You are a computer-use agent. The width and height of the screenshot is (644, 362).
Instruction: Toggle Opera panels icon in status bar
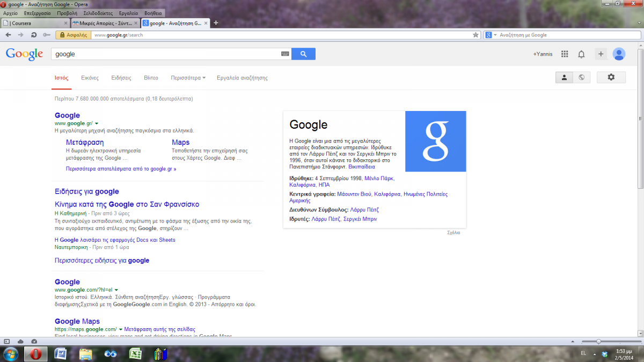(7, 342)
